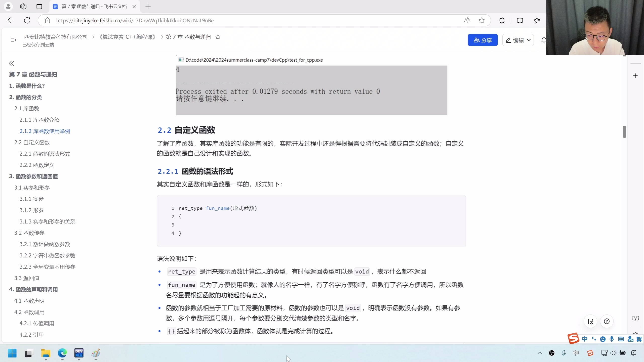
Task: Click the read aloud icon in address bar
Action: (467, 20)
